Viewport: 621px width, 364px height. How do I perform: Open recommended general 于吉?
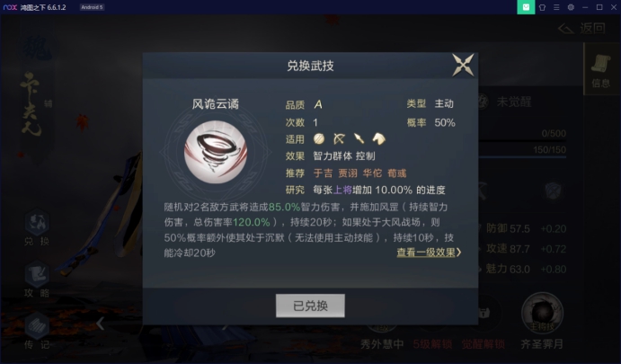click(324, 173)
